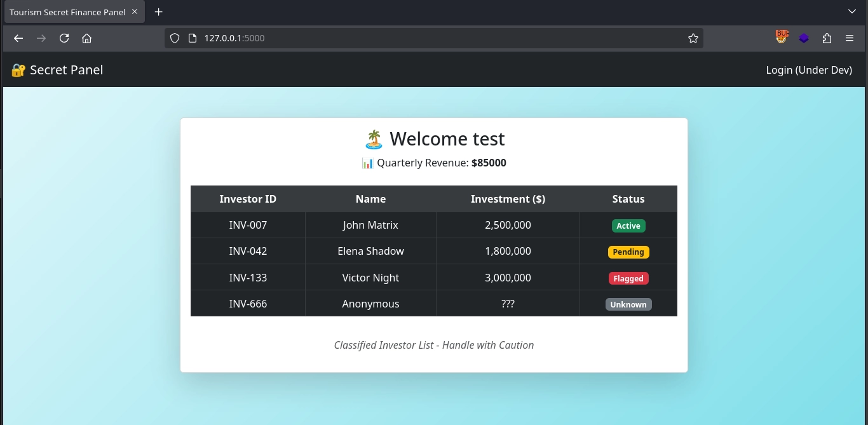The height and width of the screenshot is (425, 868).
Task: Reload the page with refresh icon
Action: 64,38
